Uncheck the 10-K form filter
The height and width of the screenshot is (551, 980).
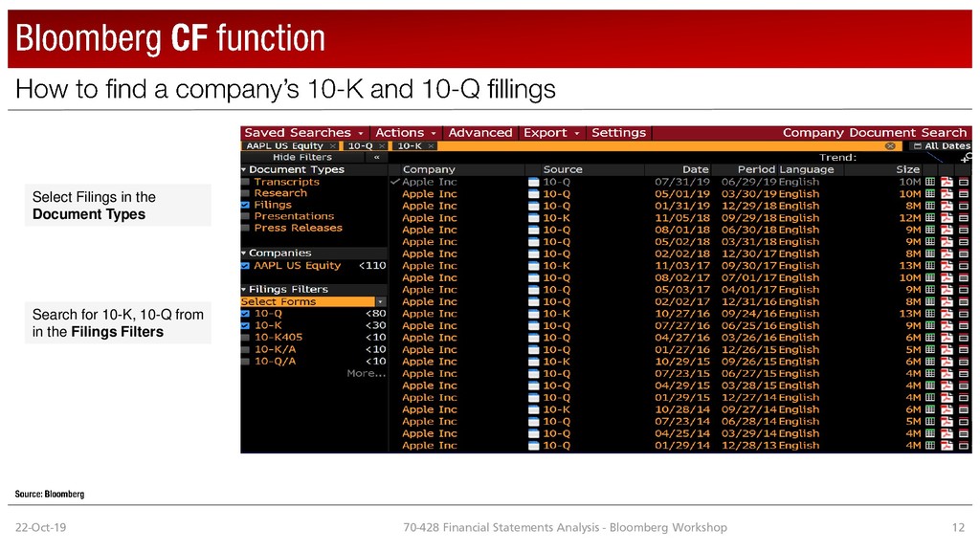(246, 325)
